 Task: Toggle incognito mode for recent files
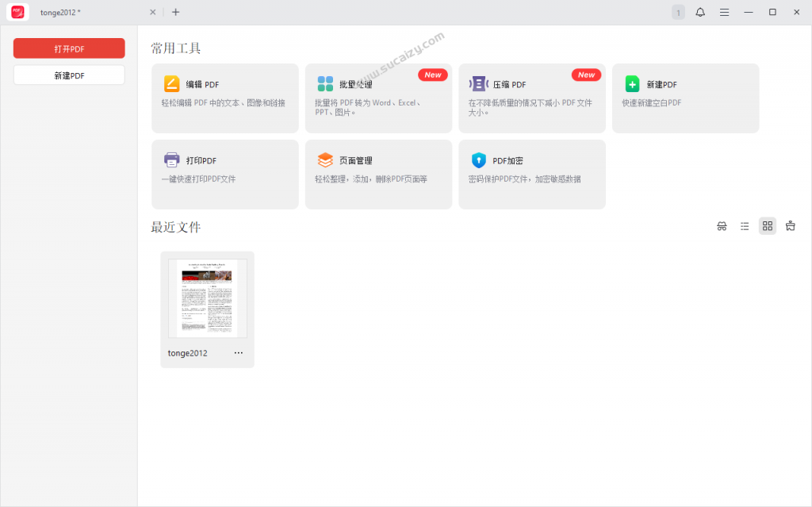pos(722,226)
